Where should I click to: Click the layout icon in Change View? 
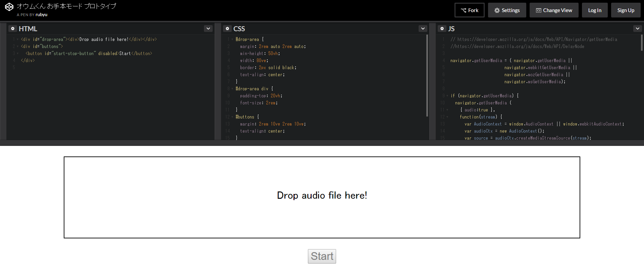point(538,10)
